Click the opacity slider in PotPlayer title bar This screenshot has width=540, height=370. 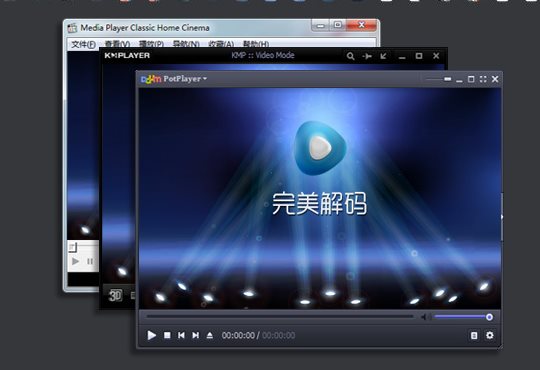(438, 79)
